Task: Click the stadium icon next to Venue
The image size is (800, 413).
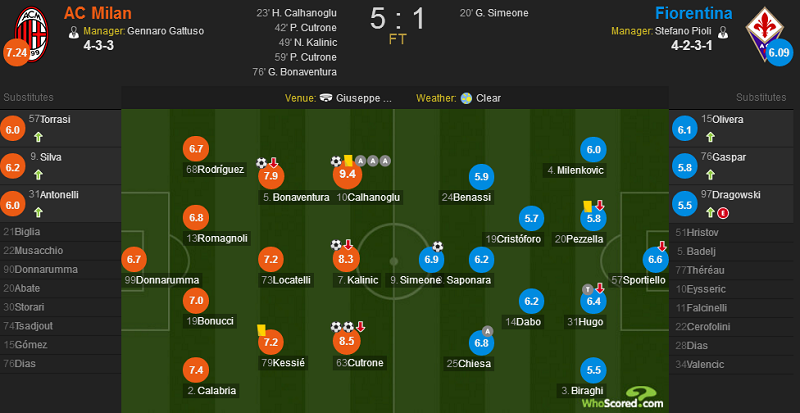Action: pos(327,98)
